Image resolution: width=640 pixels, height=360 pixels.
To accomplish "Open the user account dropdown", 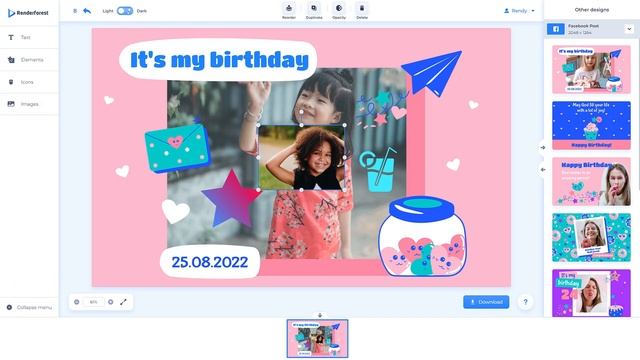I will pyautogui.click(x=519, y=11).
